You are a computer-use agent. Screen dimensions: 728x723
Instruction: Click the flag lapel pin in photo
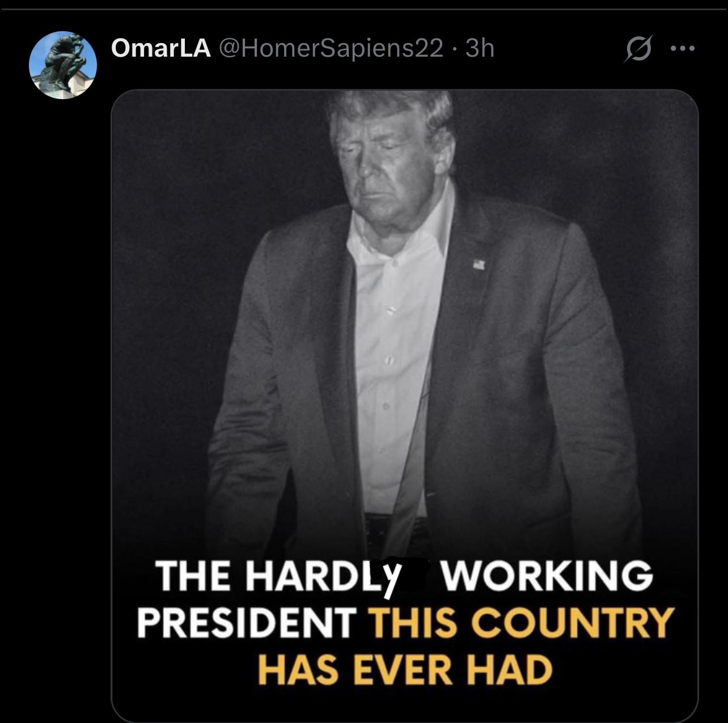pyautogui.click(x=479, y=264)
